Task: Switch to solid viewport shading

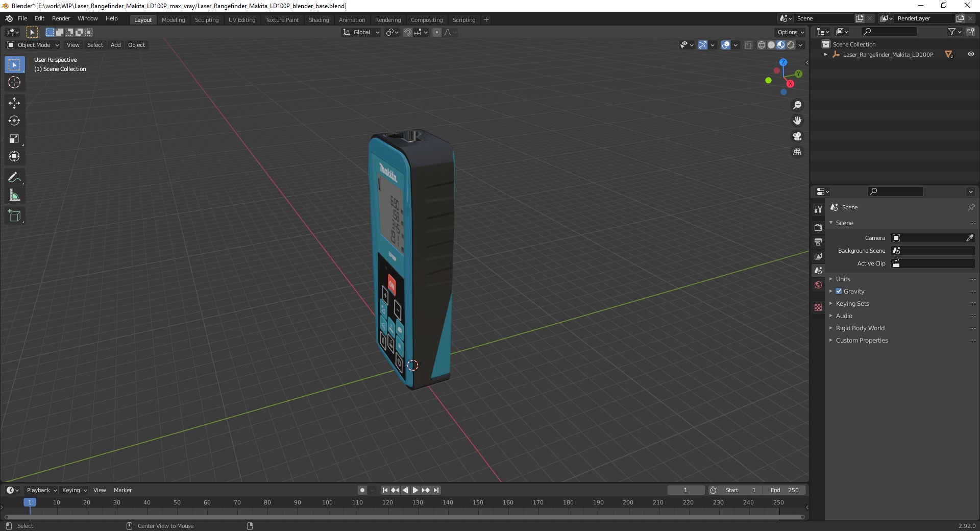Action: [771, 45]
